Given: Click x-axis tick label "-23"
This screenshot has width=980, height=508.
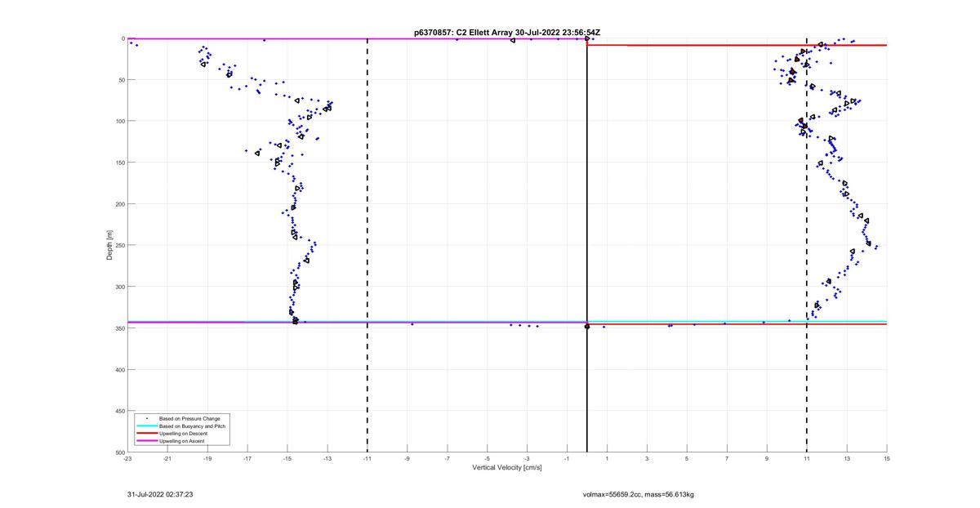Looking at the screenshot, I should [x=127, y=458].
